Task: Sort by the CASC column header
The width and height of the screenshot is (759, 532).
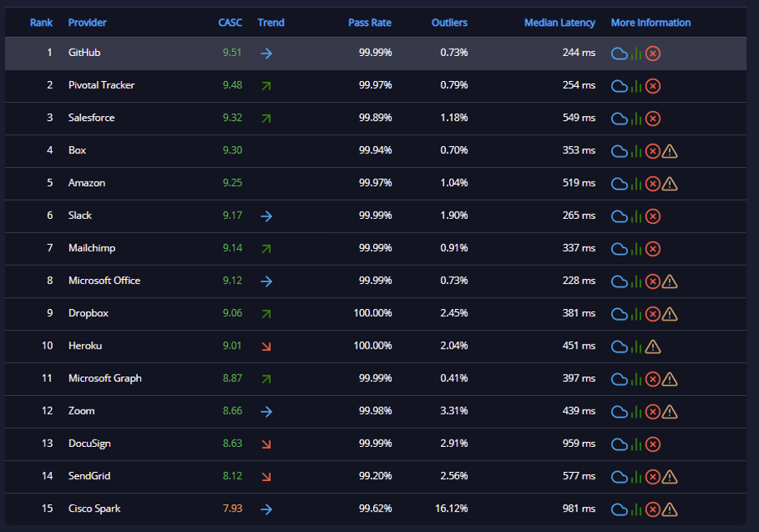Action: click(230, 23)
